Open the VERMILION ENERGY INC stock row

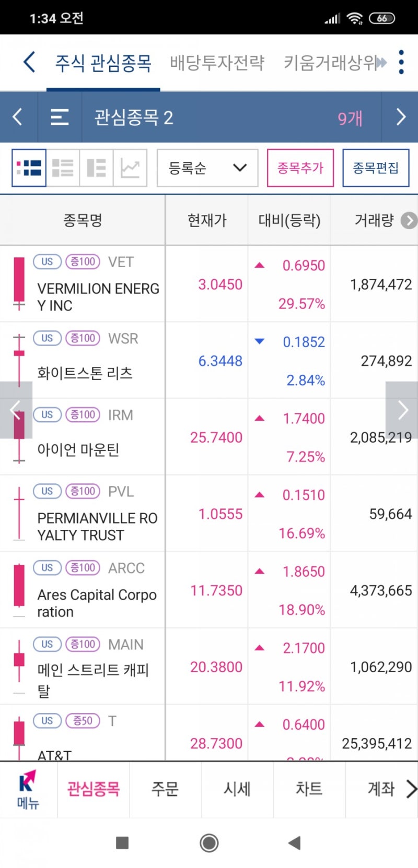point(209,284)
